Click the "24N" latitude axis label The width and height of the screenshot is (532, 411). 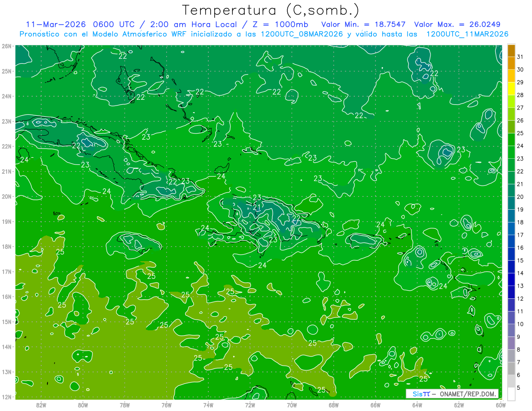click(x=7, y=96)
